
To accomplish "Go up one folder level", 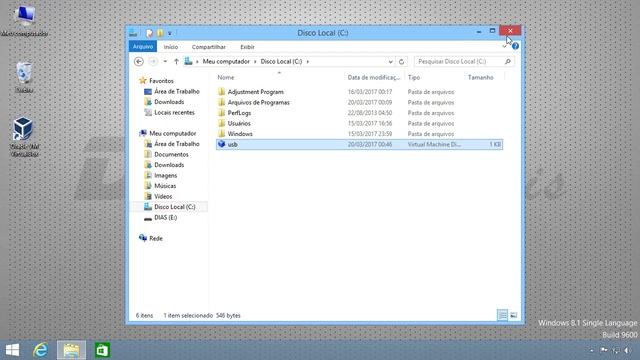I will coord(176,61).
